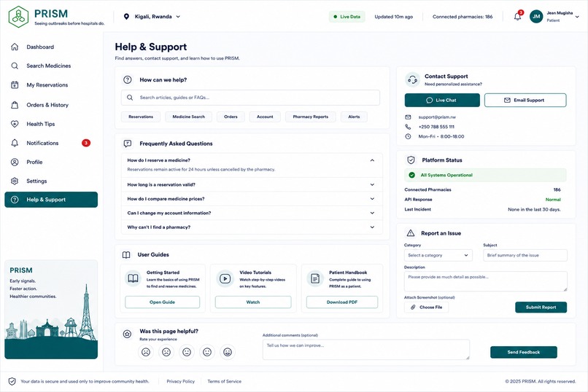Click the User Guides open book icon
The height and width of the screenshot is (392, 588).
[x=126, y=255]
